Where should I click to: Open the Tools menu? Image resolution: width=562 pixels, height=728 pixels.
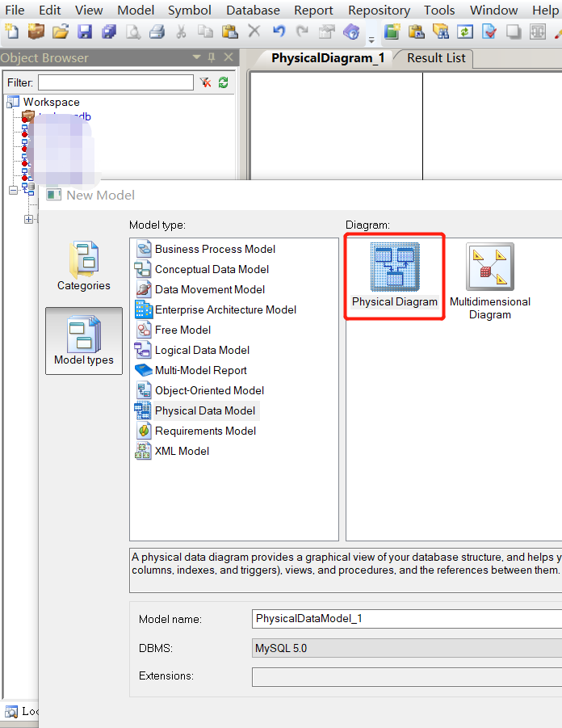click(439, 11)
